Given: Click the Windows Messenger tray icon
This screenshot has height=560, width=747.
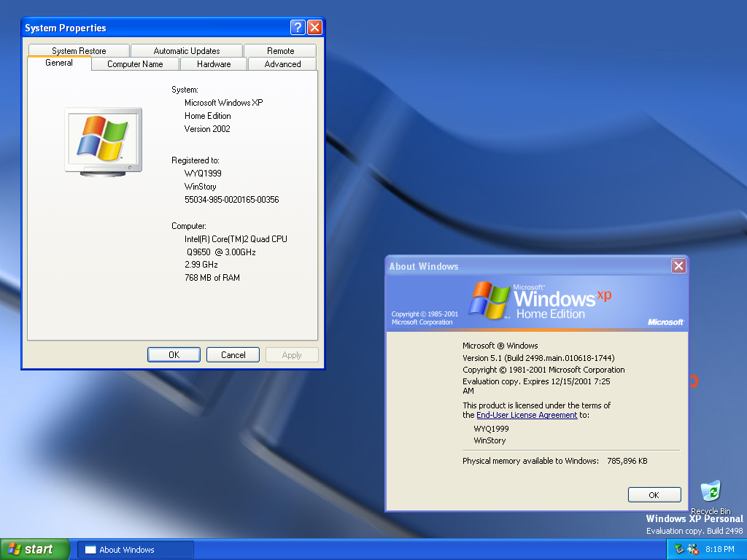Looking at the screenshot, I should click(693, 549).
